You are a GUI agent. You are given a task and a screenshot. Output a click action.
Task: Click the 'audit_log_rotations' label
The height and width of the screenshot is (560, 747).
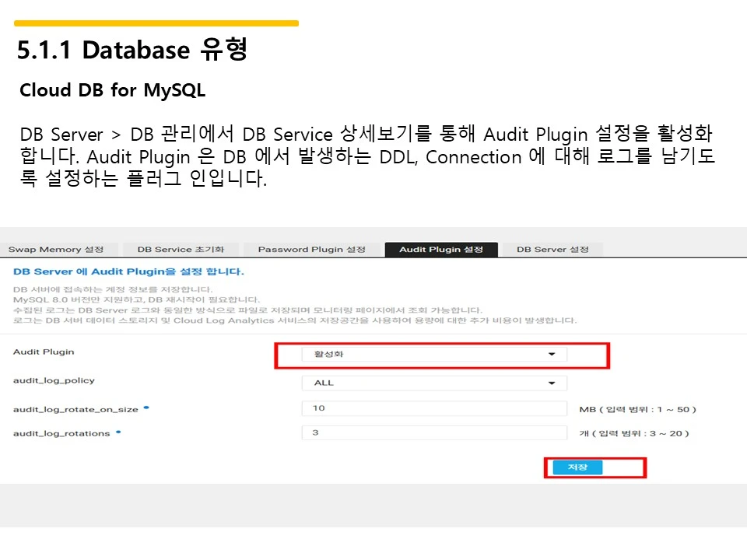coord(61,433)
